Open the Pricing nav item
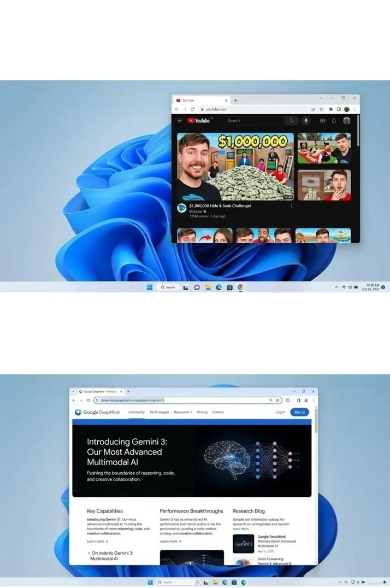This screenshot has width=390, height=588. pyautogui.click(x=202, y=412)
